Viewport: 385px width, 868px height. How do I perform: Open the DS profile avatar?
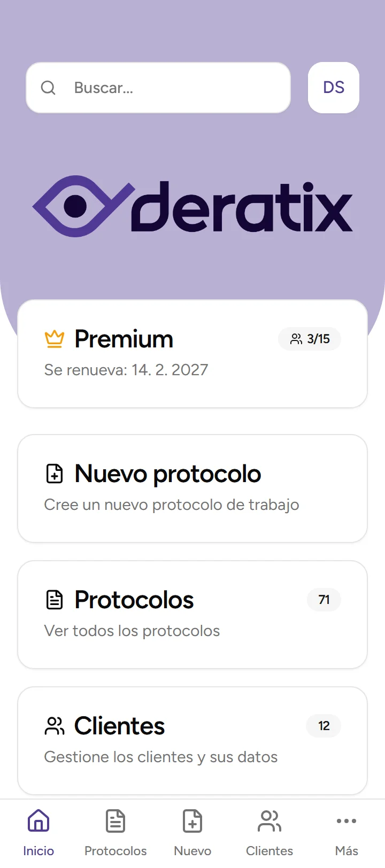pyautogui.click(x=333, y=88)
